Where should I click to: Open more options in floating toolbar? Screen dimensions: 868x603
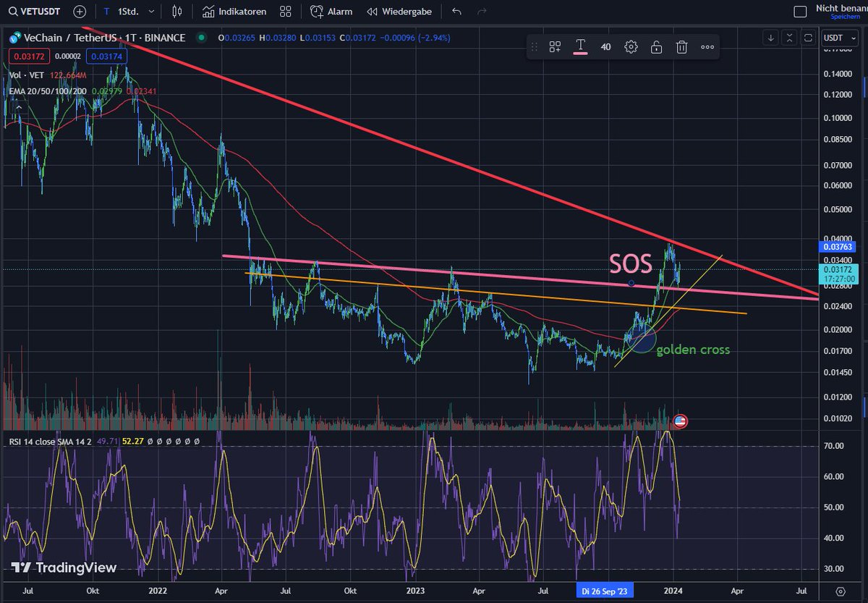[x=707, y=47]
